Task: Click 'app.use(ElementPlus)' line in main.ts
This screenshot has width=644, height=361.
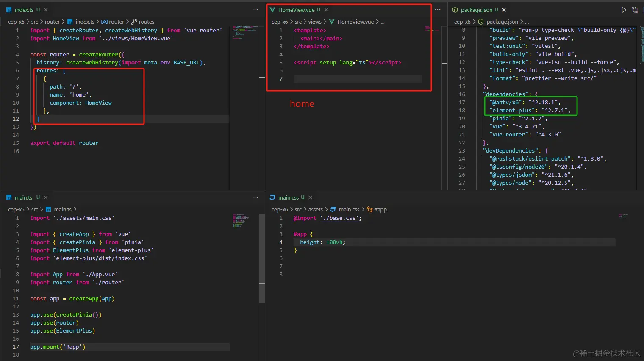Action: [x=63, y=330]
